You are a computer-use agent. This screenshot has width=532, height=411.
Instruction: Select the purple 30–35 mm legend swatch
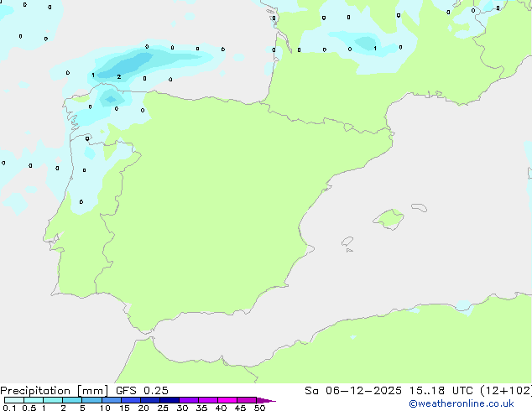click(x=189, y=400)
